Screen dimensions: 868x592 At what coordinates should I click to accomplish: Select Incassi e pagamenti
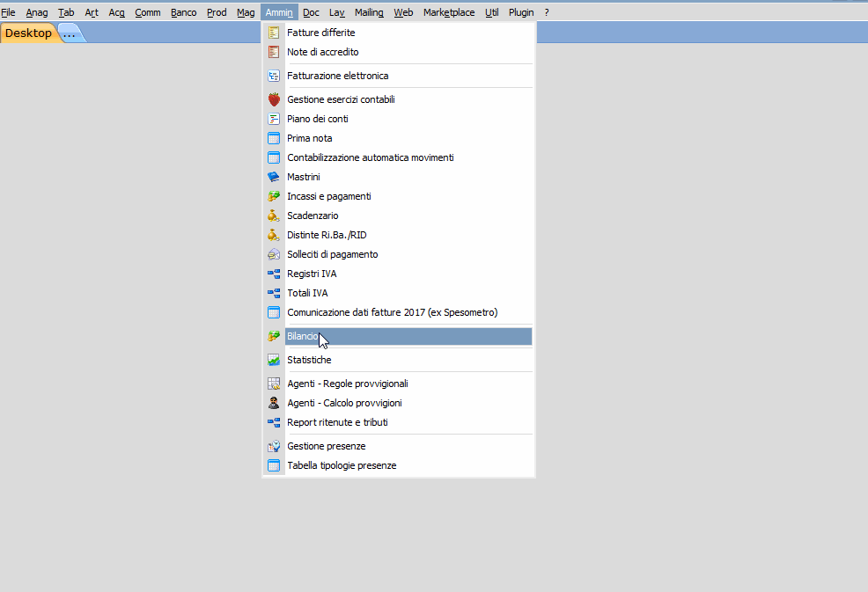tap(408, 196)
